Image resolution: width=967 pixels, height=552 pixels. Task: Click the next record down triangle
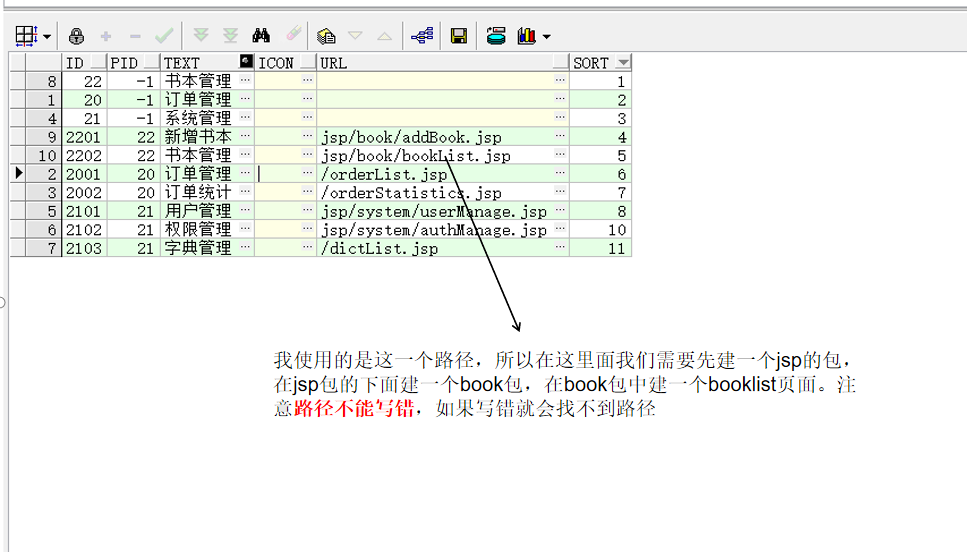point(355,36)
